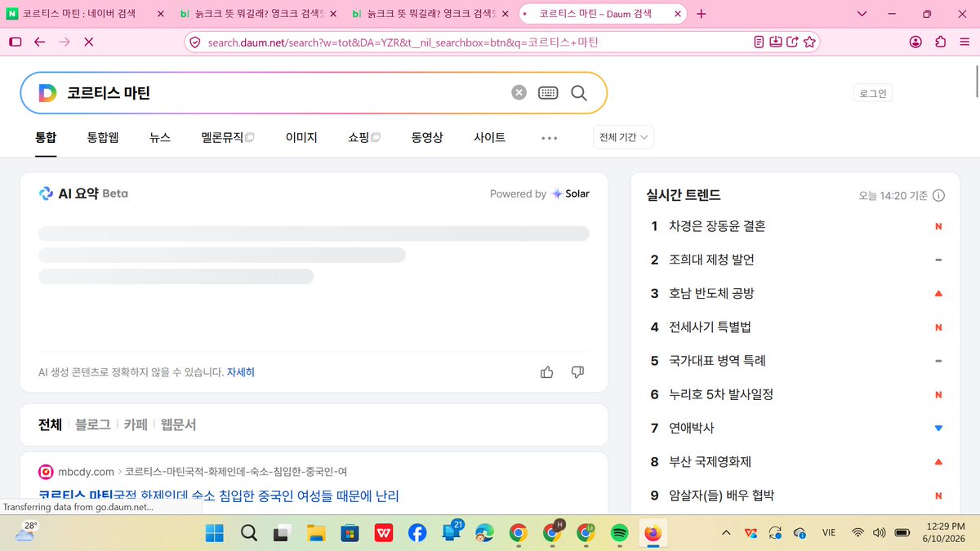Image resolution: width=980 pixels, height=551 pixels.
Task: Open File Explorer from the taskbar
Action: tap(316, 534)
